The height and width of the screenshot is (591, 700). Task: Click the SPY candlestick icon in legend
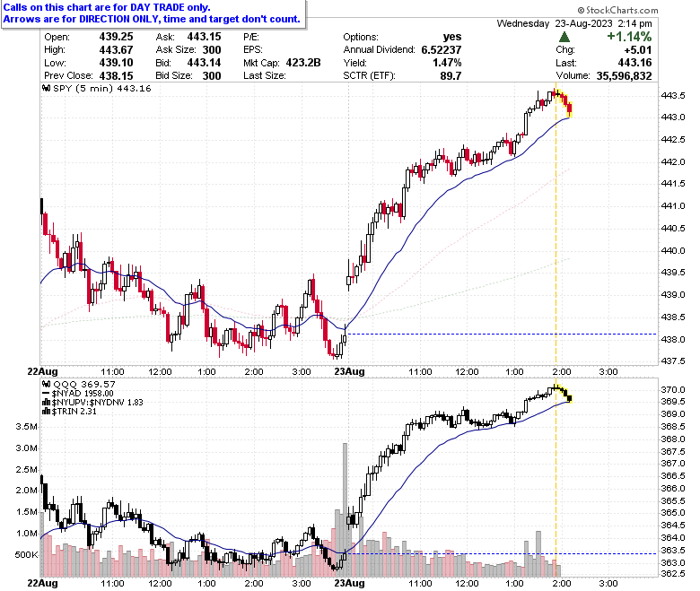pyautogui.click(x=47, y=88)
